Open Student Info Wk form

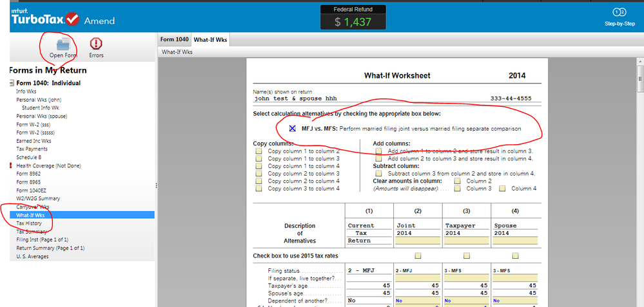click(41, 107)
